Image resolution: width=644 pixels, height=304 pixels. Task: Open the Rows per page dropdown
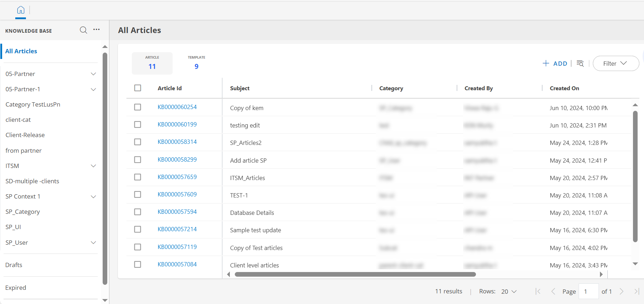[509, 292]
